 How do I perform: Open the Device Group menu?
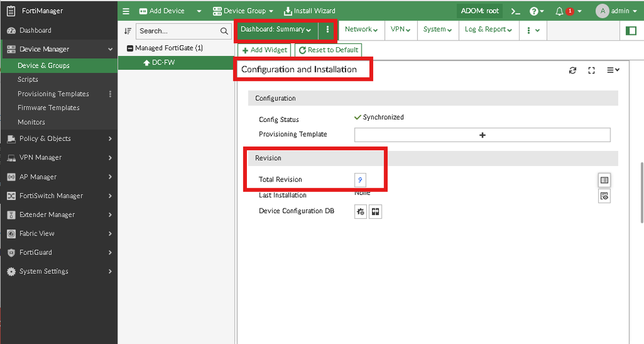click(x=242, y=11)
